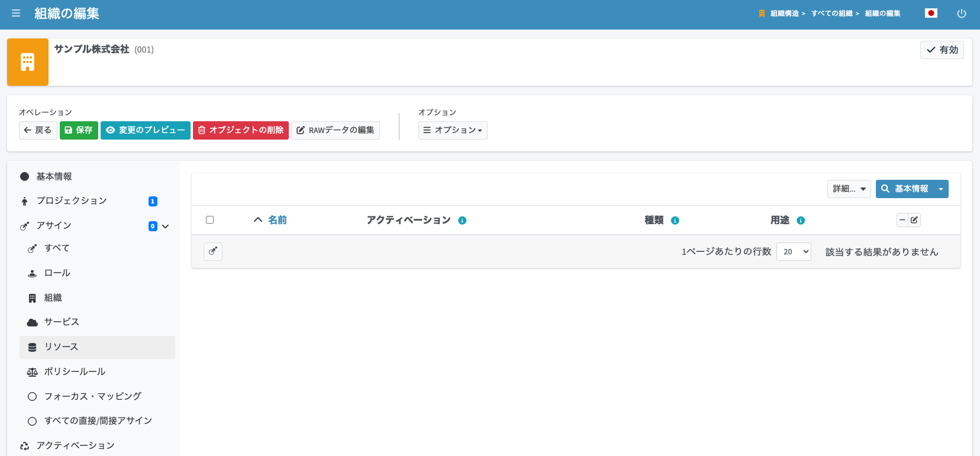Select the すべて assignments menu item

point(97,248)
